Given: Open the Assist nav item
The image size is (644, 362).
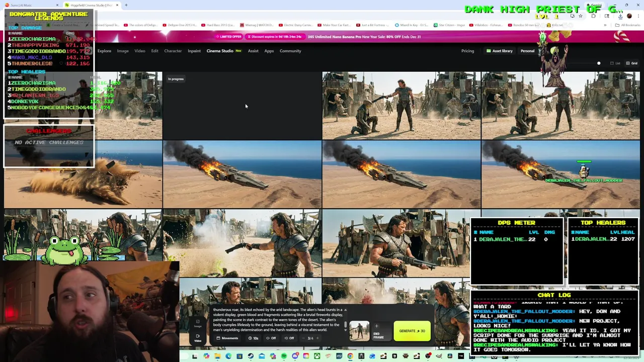Looking at the screenshot, I should pos(253,51).
